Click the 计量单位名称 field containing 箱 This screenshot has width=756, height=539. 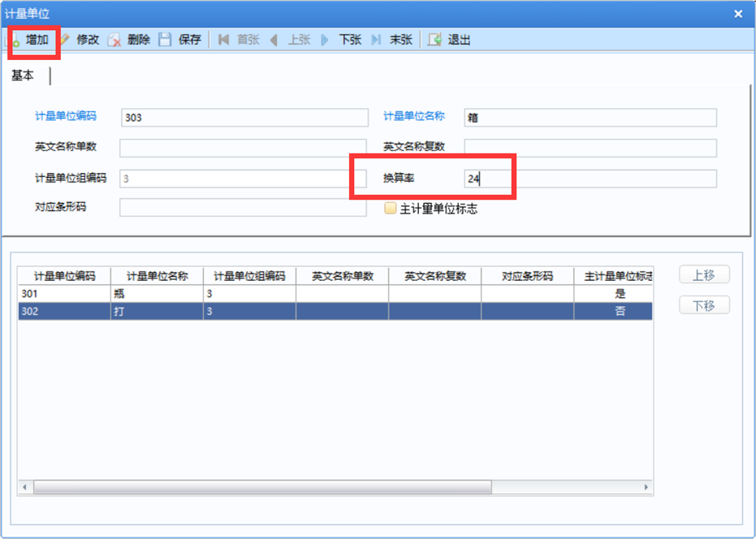[590, 118]
